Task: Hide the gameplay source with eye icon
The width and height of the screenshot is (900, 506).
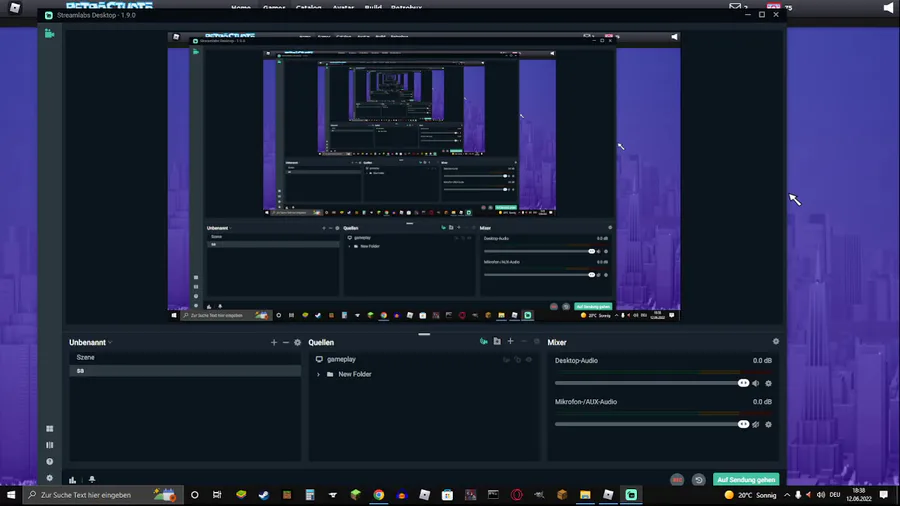Action: (x=529, y=360)
